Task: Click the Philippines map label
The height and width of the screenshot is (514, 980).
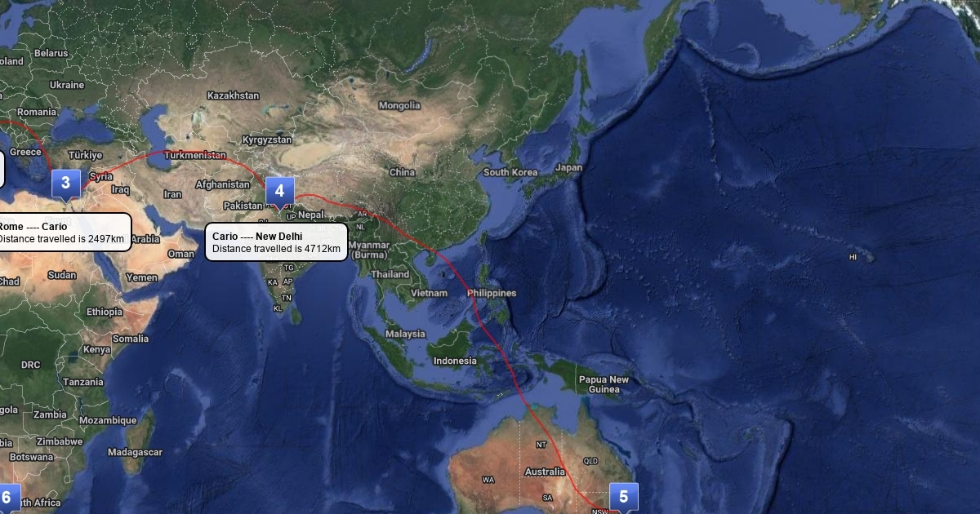Action: pos(492,293)
